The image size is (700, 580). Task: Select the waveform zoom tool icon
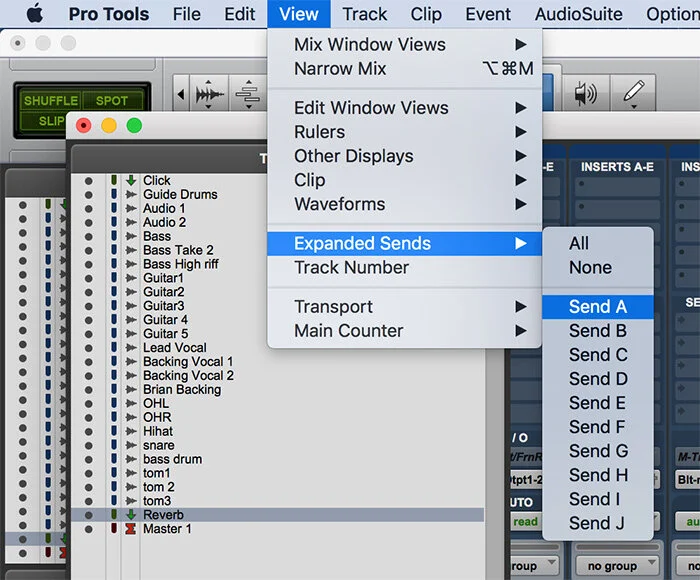209,94
